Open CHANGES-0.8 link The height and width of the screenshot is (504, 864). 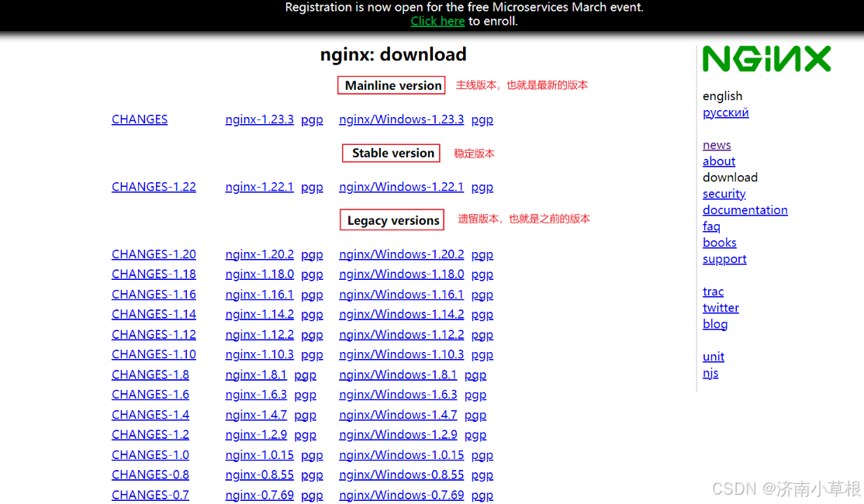click(x=150, y=475)
